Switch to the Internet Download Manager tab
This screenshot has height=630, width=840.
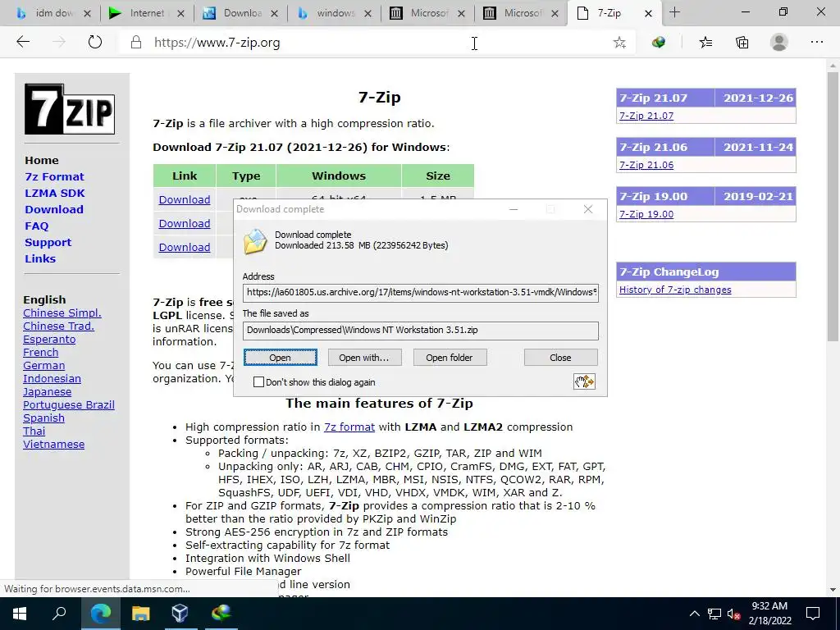coord(146,13)
